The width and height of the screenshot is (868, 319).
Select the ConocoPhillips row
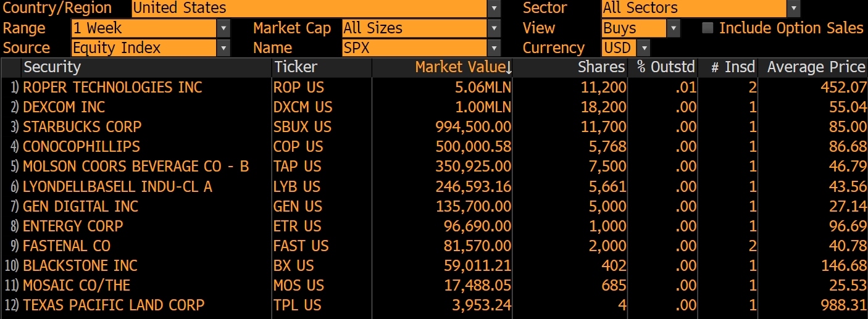pyautogui.click(x=81, y=147)
